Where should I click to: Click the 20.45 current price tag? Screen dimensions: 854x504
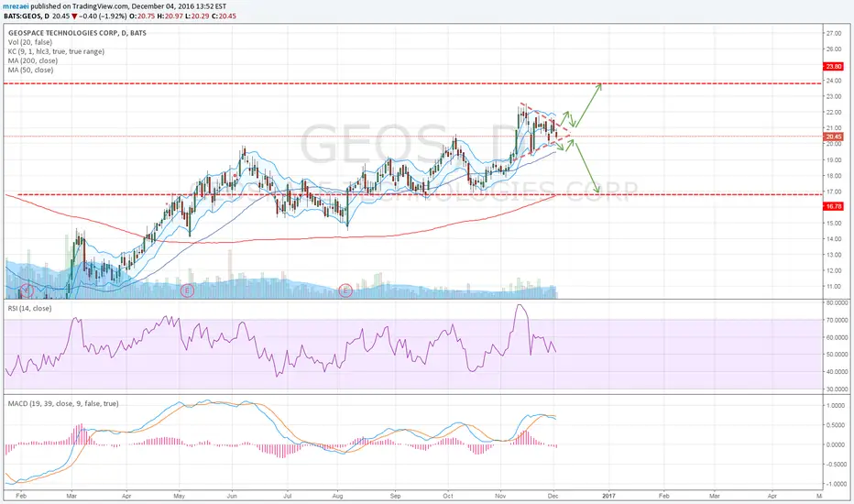(834, 137)
